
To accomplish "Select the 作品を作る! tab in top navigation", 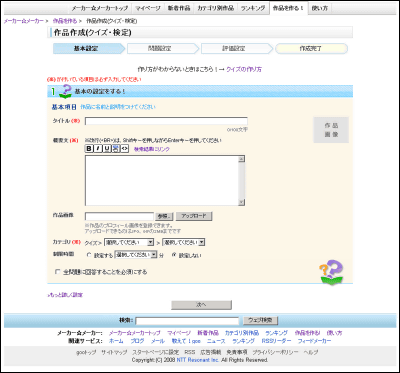I will pos(288,8).
